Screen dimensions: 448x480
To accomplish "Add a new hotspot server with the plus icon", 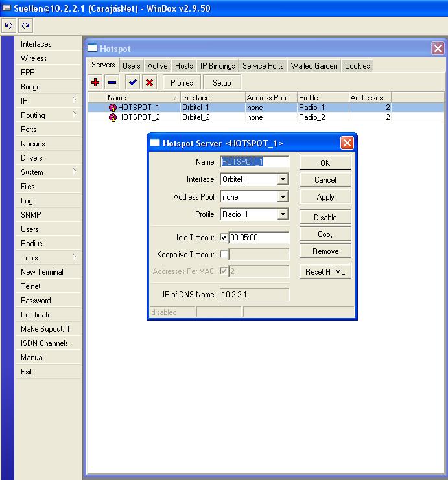I will tap(95, 82).
